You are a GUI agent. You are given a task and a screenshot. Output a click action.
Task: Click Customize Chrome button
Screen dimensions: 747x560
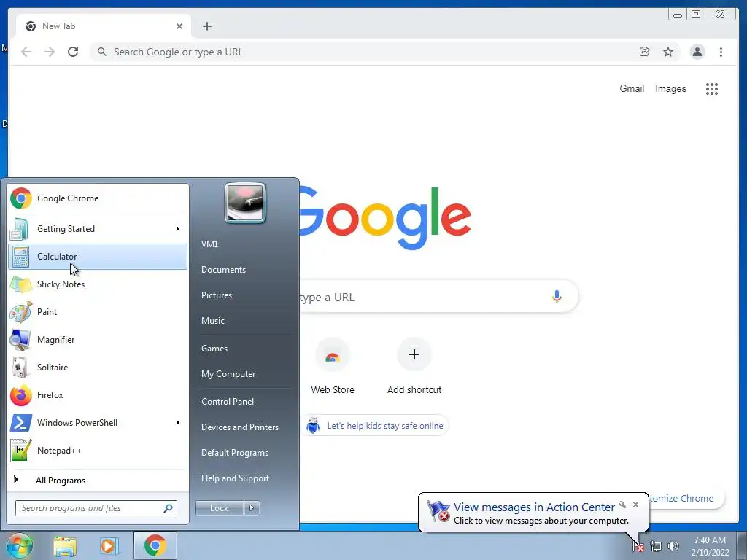click(686, 499)
